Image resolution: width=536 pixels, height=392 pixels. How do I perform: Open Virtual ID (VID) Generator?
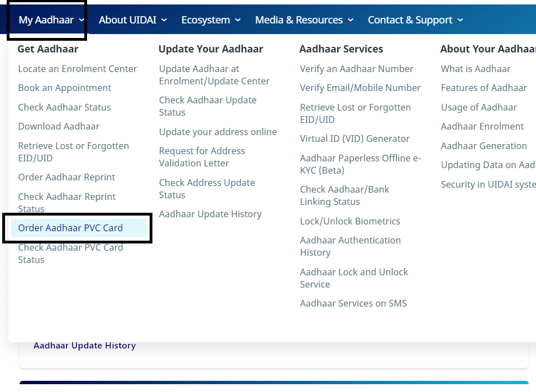tap(355, 138)
